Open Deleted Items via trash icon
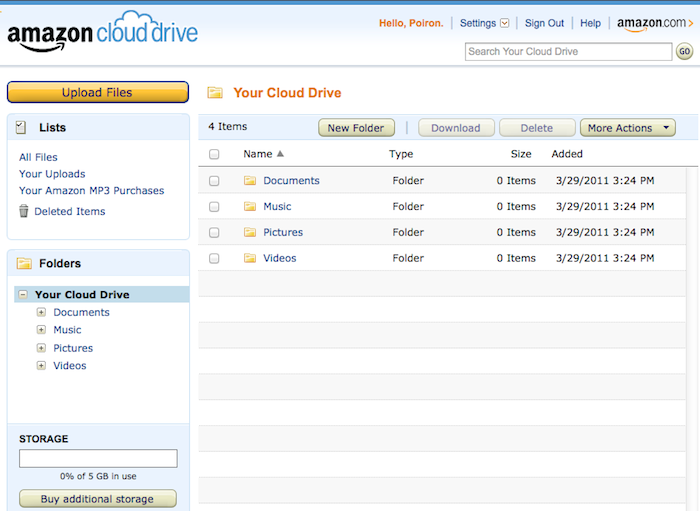 pyautogui.click(x=24, y=211)
